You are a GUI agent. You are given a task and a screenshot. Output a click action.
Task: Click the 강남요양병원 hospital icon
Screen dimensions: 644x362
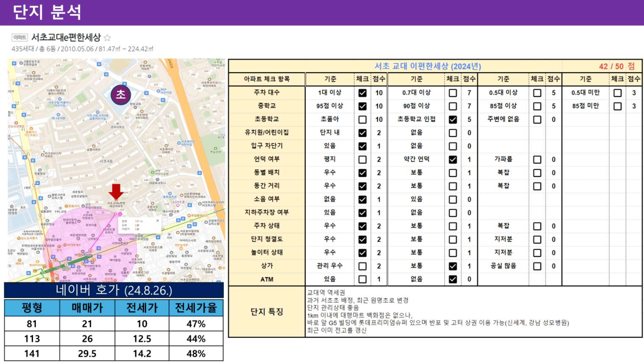click(x=16, y=123)
